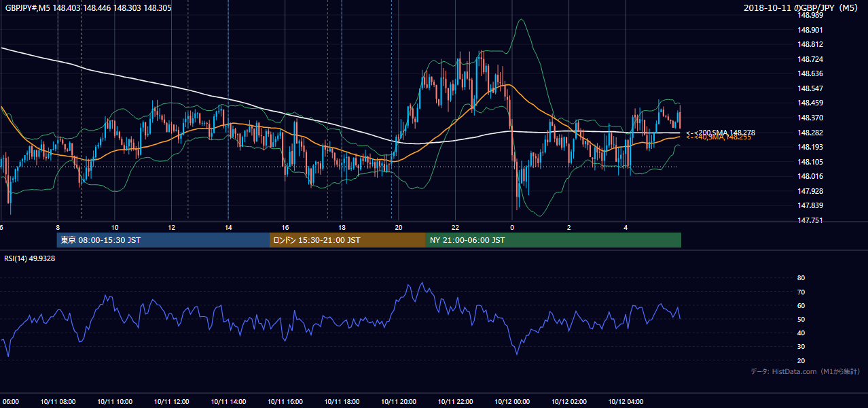This screenshot has width=868, height=408.
Task: Click RSI scale value 70
Action: tap(801, 292)
